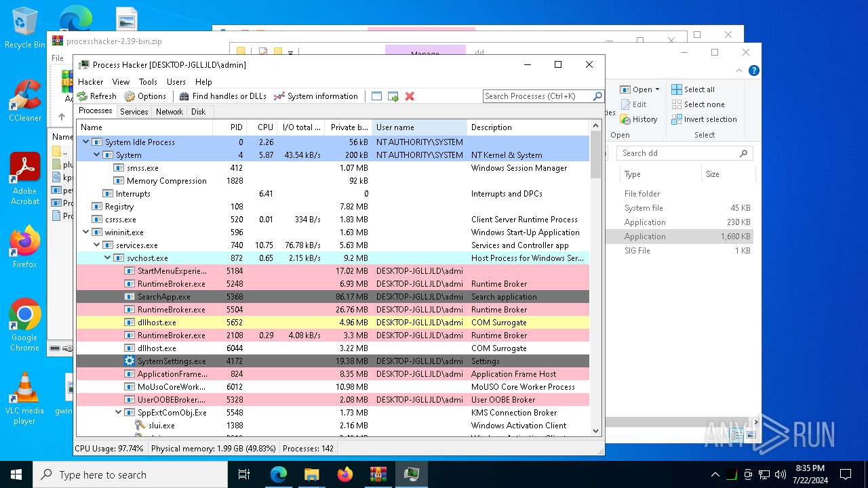Click Select none in Explorer ribbon
Screen dimensions: 868x488
pyautogui.click(x=698, y=104)
